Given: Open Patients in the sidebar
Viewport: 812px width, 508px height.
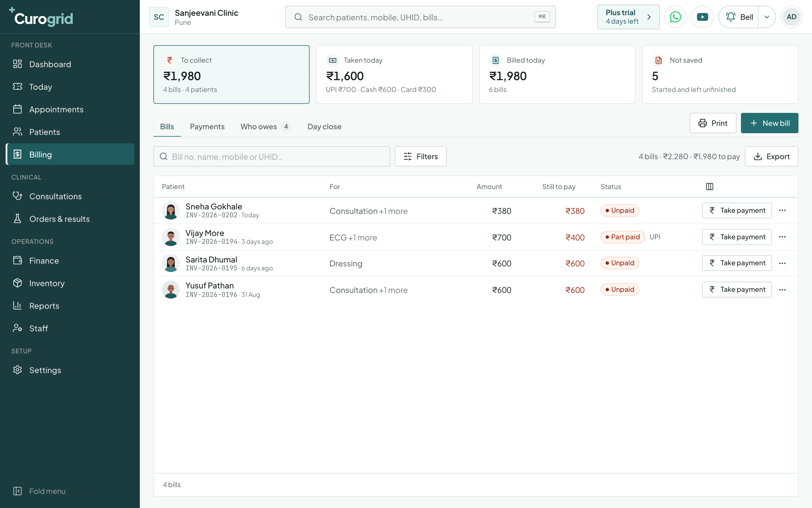Looking at the screenshot, I should click(x=70, y=132).
